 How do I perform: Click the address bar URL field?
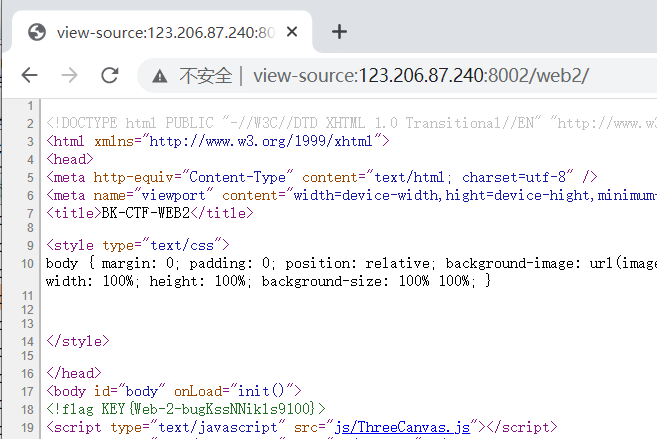(x=421, y=76)
